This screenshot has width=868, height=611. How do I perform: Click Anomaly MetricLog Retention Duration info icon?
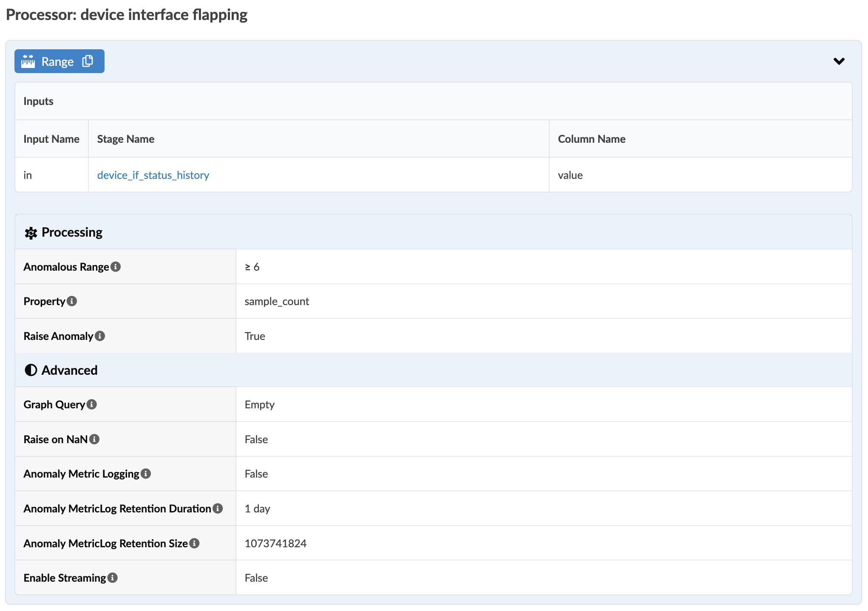point(218,508)
